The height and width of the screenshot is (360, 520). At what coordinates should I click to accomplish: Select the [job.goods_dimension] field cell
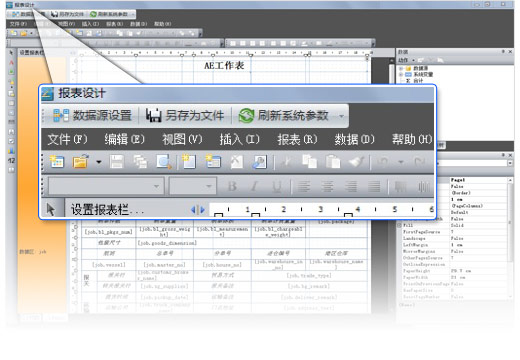[x=167, y=243]
